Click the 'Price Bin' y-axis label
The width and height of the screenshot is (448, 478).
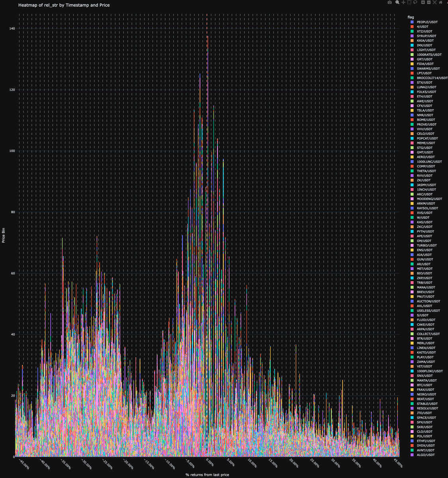point(4,235)
